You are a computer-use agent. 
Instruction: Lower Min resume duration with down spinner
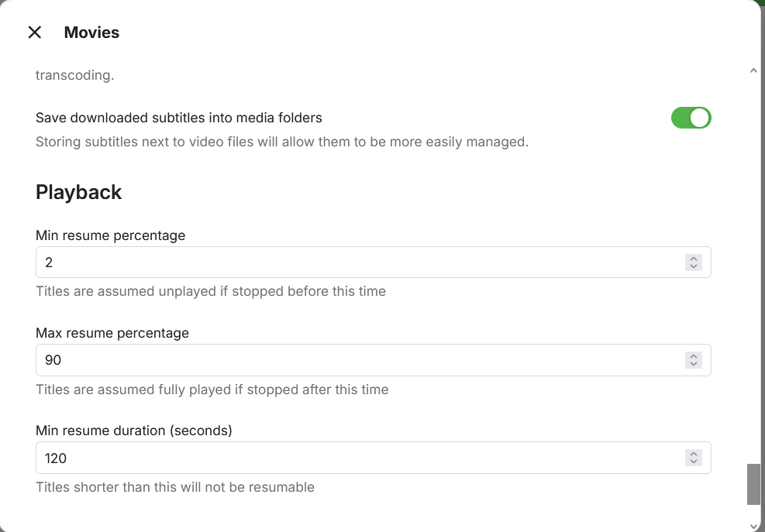(694, 462)
